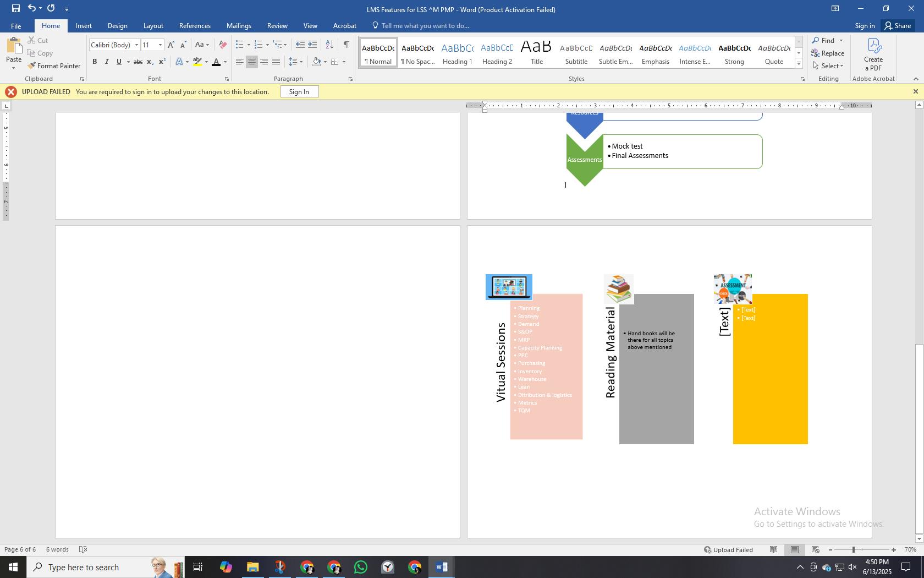Click Sign In on upload failed bar

pos(299,92)
